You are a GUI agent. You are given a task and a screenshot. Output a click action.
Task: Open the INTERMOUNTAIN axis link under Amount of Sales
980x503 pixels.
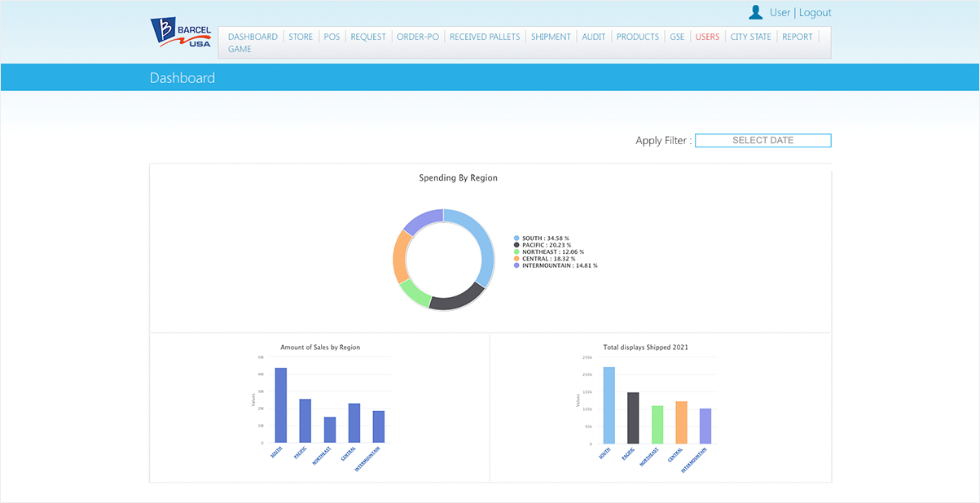click(367, 459)
